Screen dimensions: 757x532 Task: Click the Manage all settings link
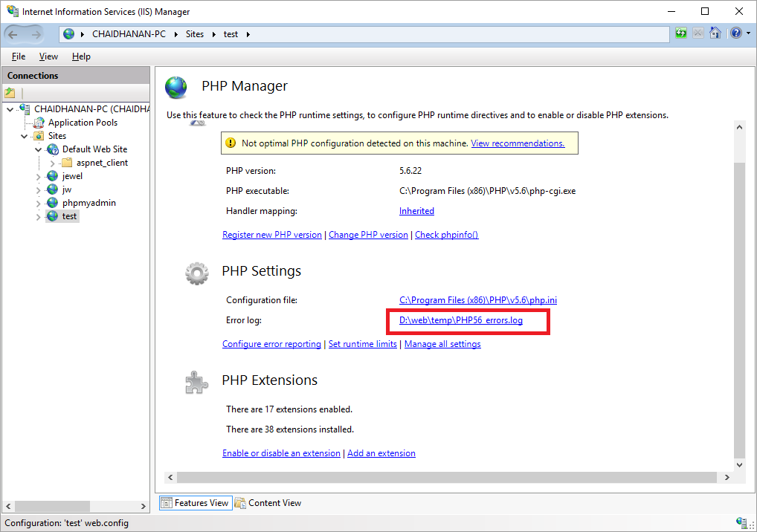442,344
